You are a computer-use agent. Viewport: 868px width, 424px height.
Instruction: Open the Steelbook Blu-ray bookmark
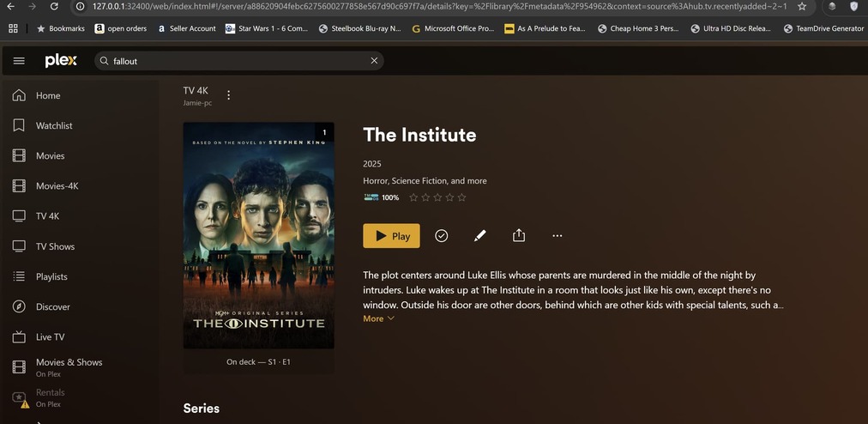point(360,28)
